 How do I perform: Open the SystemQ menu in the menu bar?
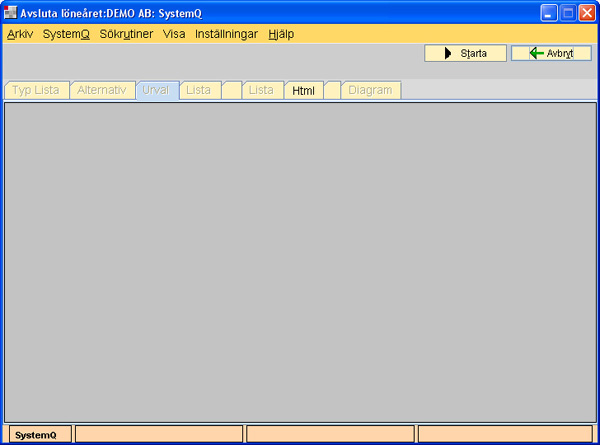(x=66, y=33)
